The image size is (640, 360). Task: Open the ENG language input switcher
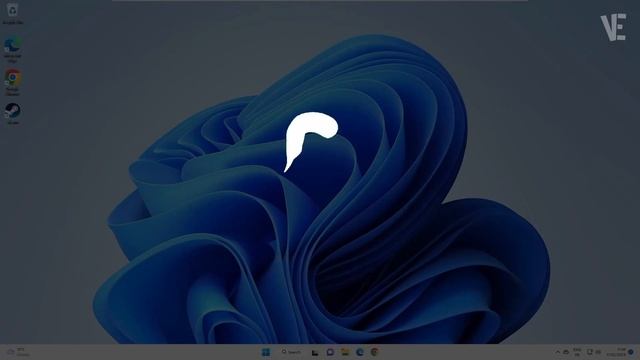point(577,352)
